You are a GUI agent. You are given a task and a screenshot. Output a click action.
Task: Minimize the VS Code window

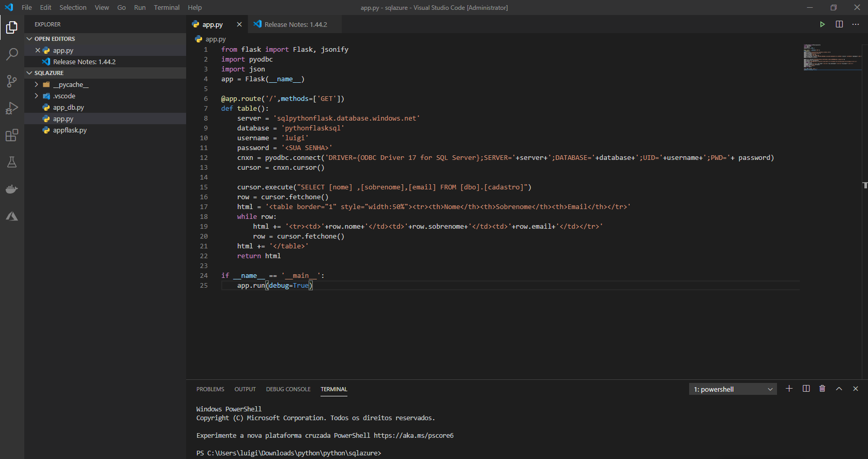pos(810,7)
